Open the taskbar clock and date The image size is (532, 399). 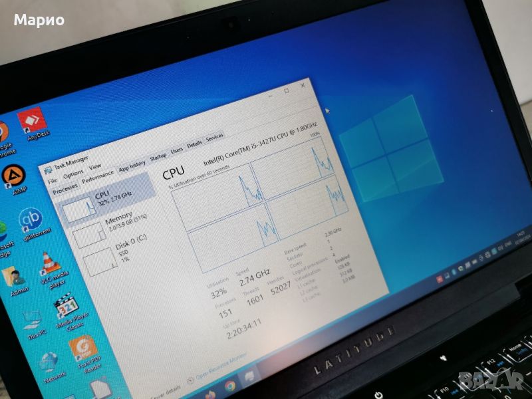point(523,237)
